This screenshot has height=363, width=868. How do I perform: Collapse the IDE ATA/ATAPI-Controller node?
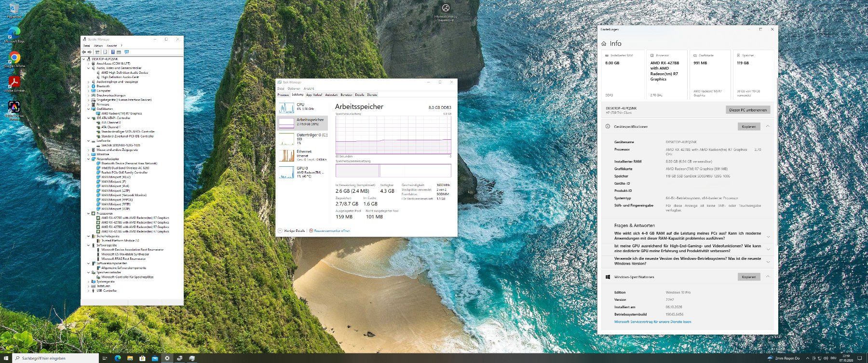click(x=89, y=118)
